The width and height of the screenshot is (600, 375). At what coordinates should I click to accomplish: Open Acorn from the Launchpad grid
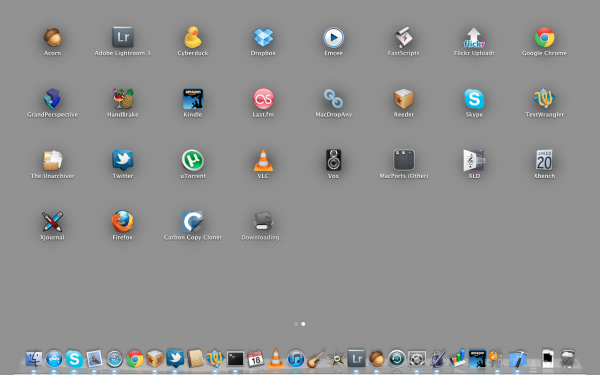coord(52,38)
